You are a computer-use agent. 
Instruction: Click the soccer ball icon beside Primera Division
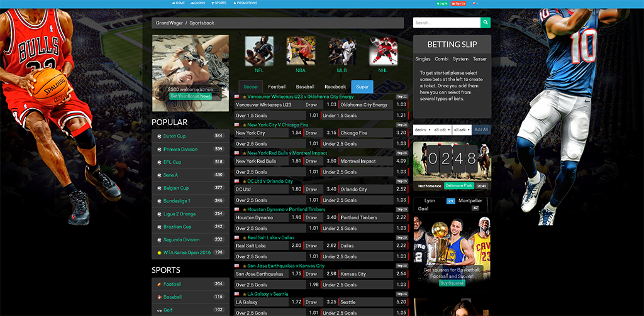click(159, 150)
